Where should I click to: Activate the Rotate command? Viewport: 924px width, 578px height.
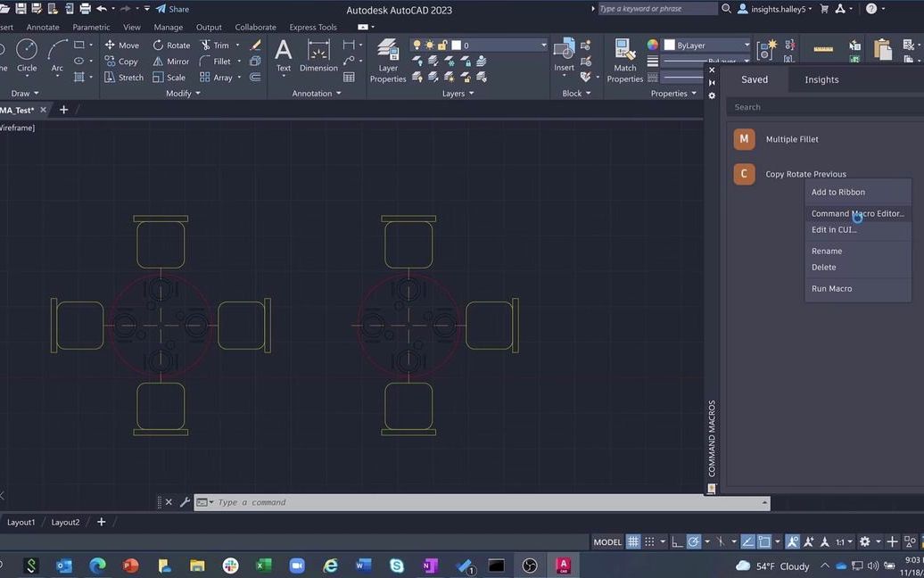pyautogui.click(x=172, y=45)
